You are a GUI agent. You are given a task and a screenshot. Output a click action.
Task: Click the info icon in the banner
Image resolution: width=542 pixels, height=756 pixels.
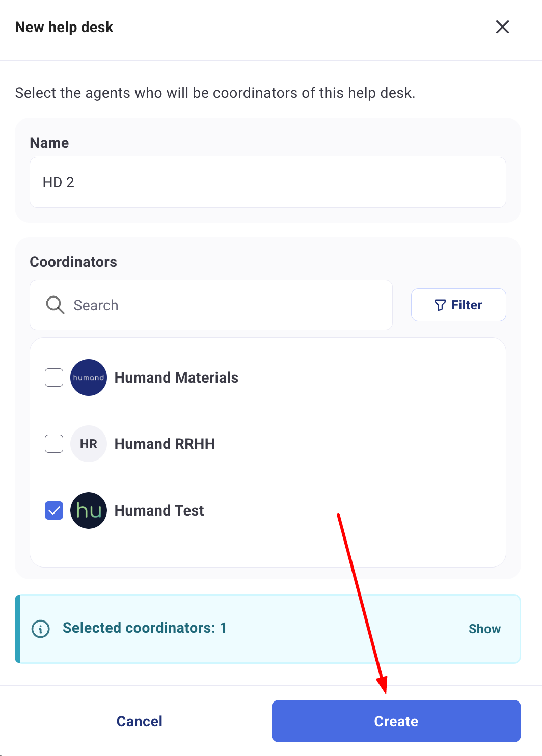click(41, 629)
